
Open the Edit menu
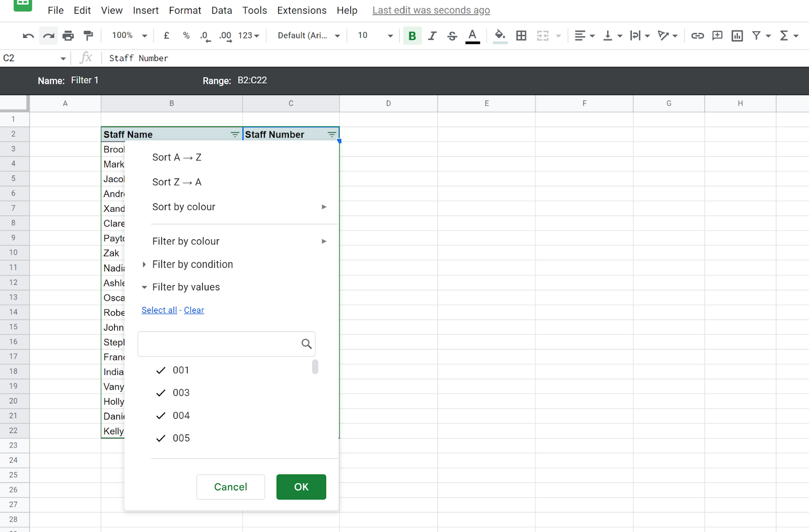[82, 10]
